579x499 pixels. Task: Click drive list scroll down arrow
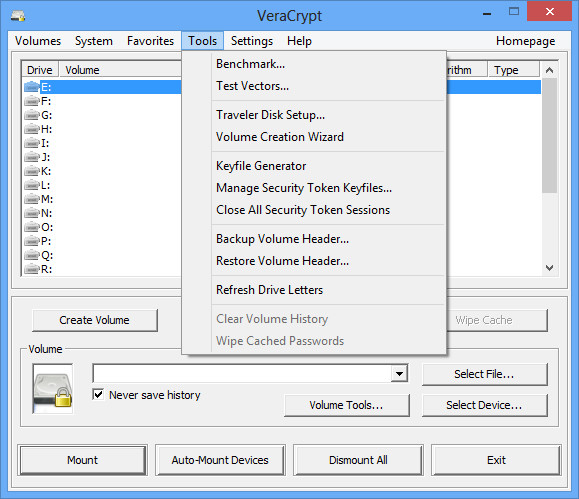(x=549, y=268)
